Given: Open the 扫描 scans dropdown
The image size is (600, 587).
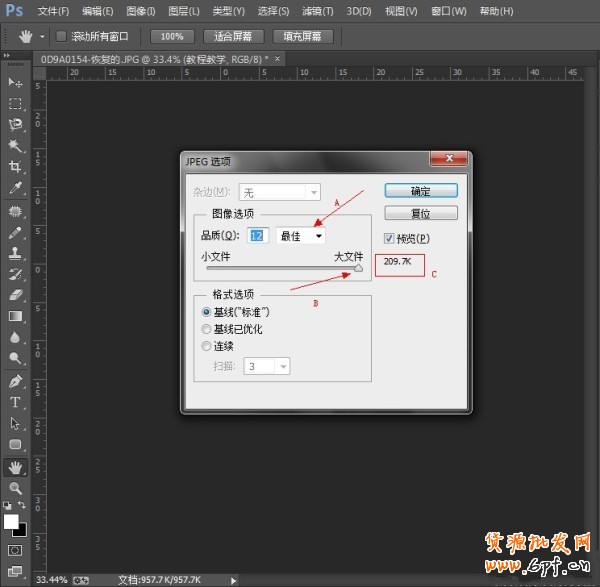Looking at the screenshot, I should pyautogui.click(x=268, y=367).
